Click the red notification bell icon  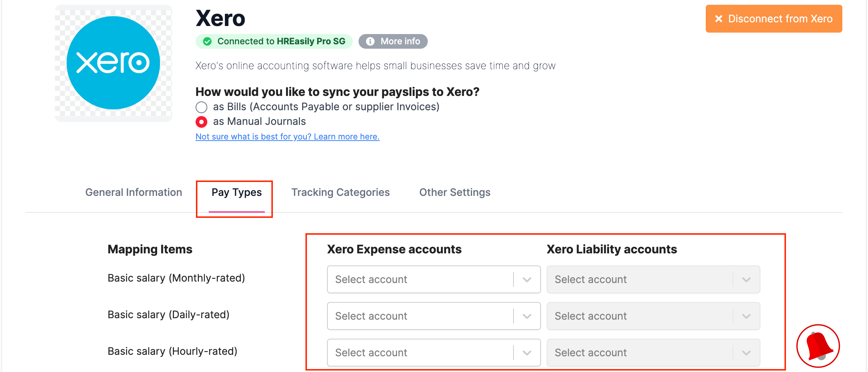click(818, 346)
